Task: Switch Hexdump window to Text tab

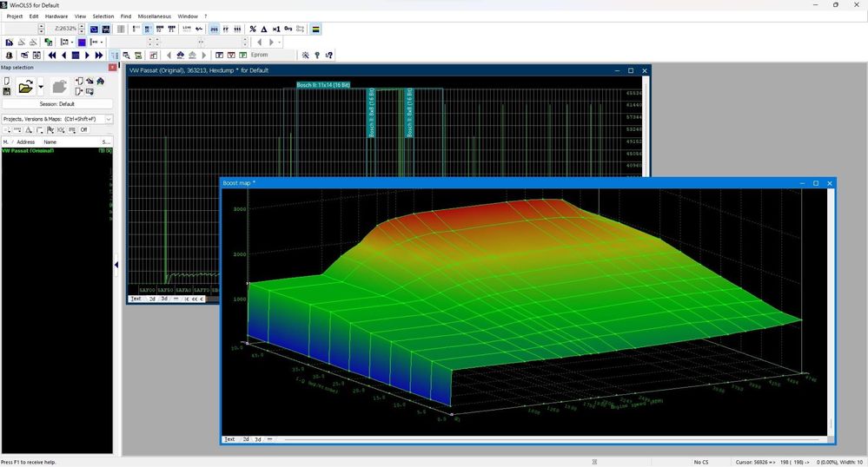Action: [x=136, y=299]
